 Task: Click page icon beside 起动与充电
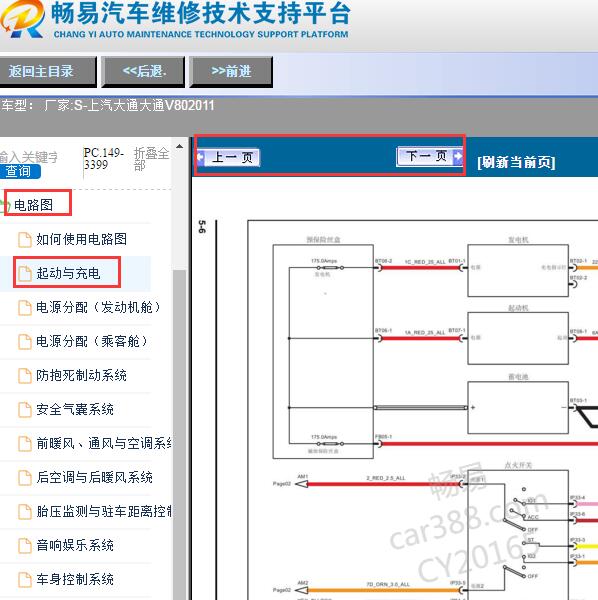(x=25, y=274)
